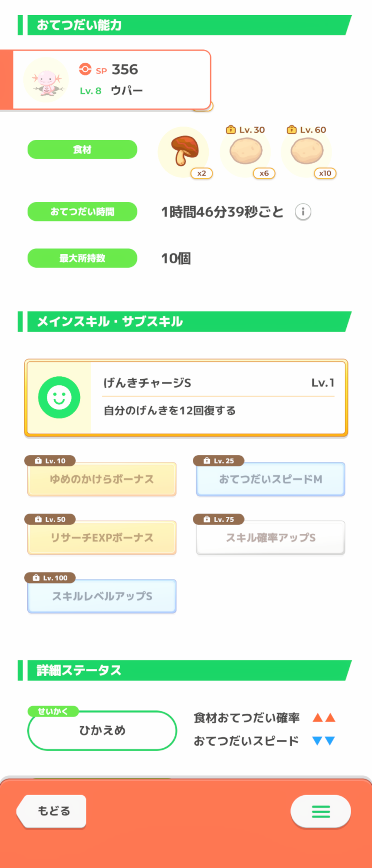Tap the 最大所持数 green label

pos(82,258)
